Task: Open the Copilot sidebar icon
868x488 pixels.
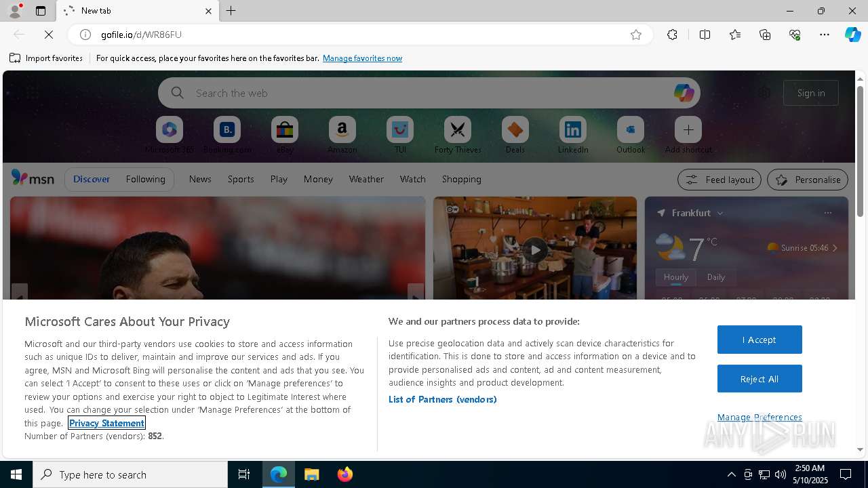Action: click(x=853, y=35)
